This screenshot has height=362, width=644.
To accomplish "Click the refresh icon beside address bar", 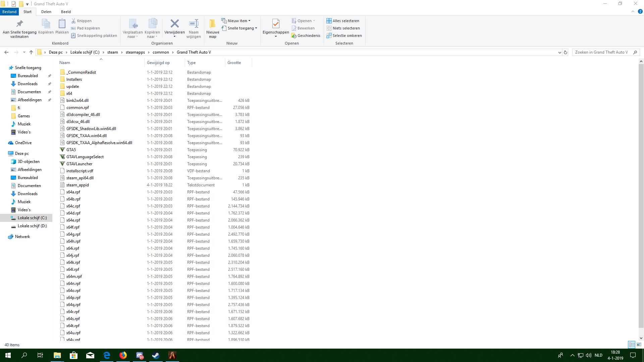I will point(566,52).
